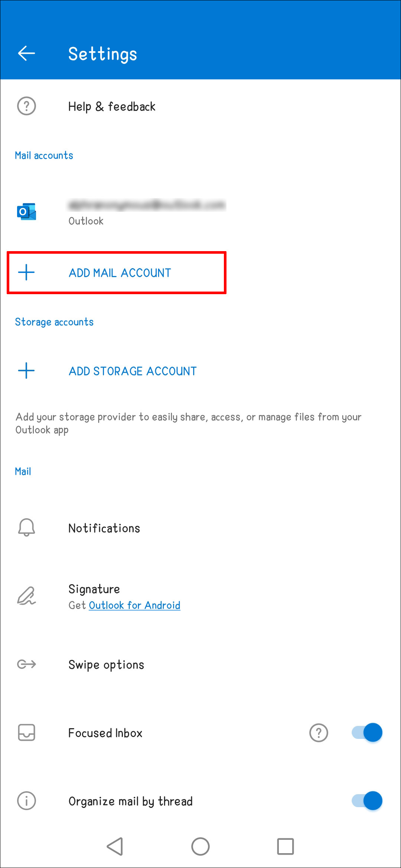Viewport: 401px width, 868px height.
Task: Tap the Help & feedback question mark icon
Action: [26, 106]
